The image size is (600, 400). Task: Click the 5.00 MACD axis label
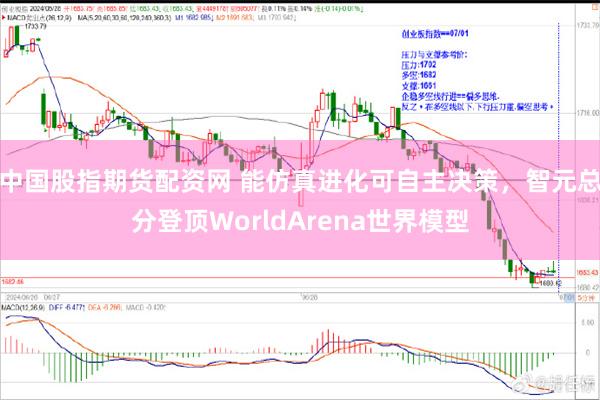tap(588, 323)
